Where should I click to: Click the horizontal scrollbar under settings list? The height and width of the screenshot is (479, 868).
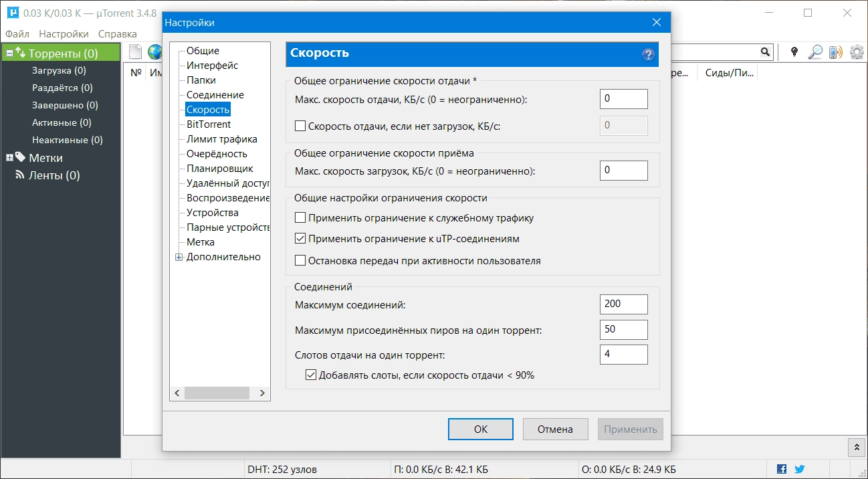point(217,393)
